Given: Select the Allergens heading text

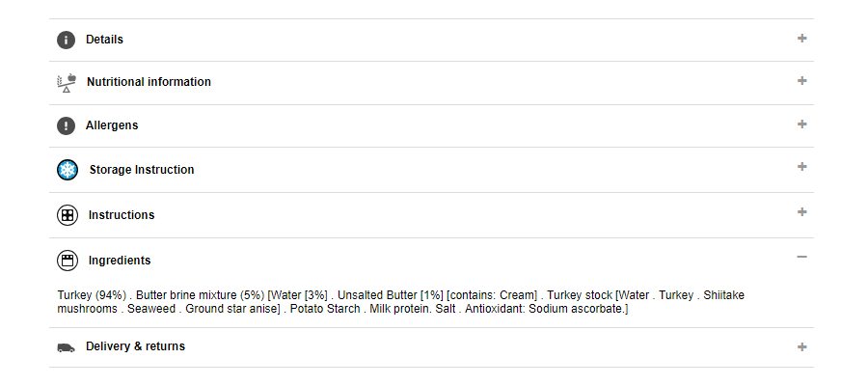Looking at the screenshot, I should 112,125.
